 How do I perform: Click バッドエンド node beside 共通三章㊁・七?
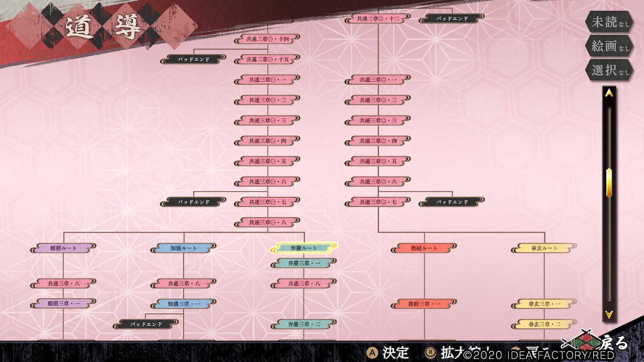(x=452, y=202)
